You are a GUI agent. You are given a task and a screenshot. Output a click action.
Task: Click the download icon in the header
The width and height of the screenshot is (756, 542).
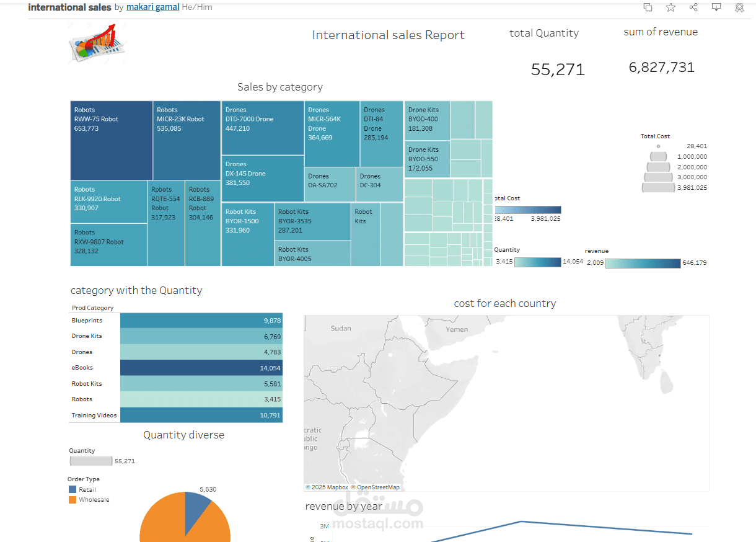716,7
